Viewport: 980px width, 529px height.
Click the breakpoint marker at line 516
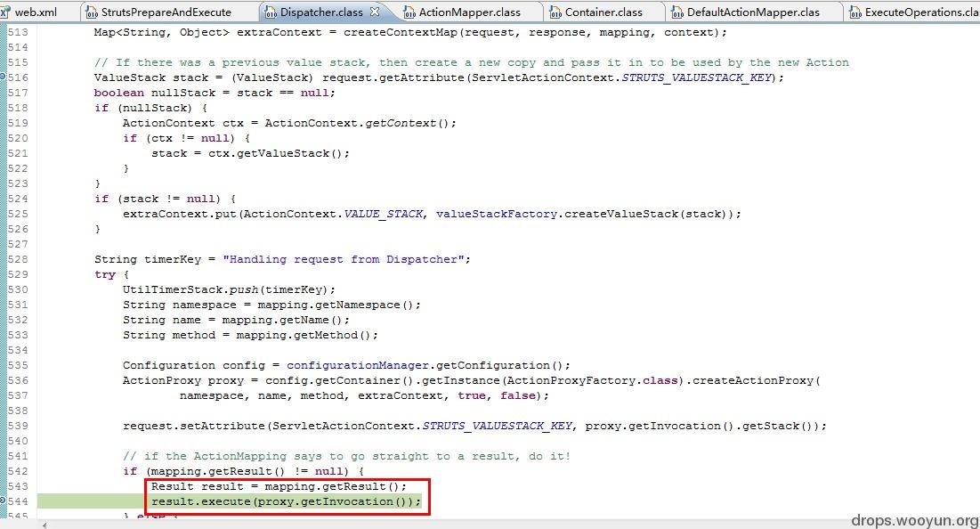pos(3,77)
